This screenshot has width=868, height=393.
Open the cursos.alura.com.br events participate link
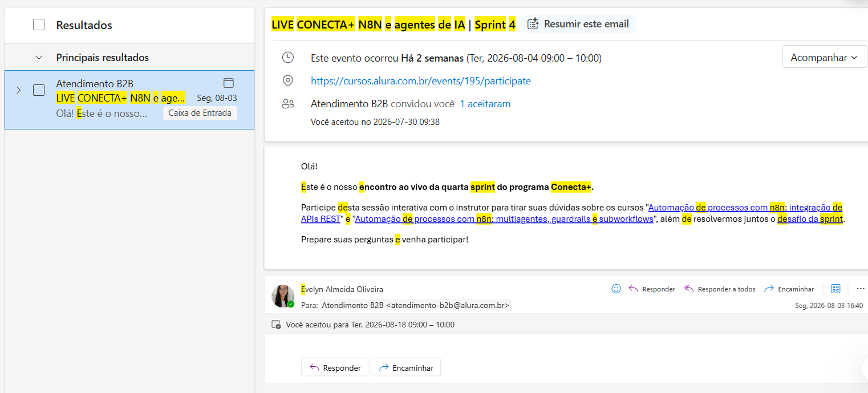[420, 81]
